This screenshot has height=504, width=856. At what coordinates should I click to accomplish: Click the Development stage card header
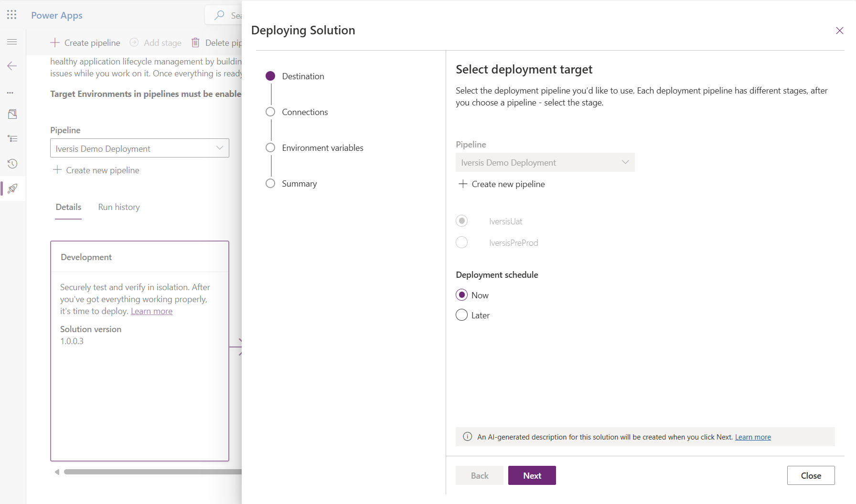(139, 257)
